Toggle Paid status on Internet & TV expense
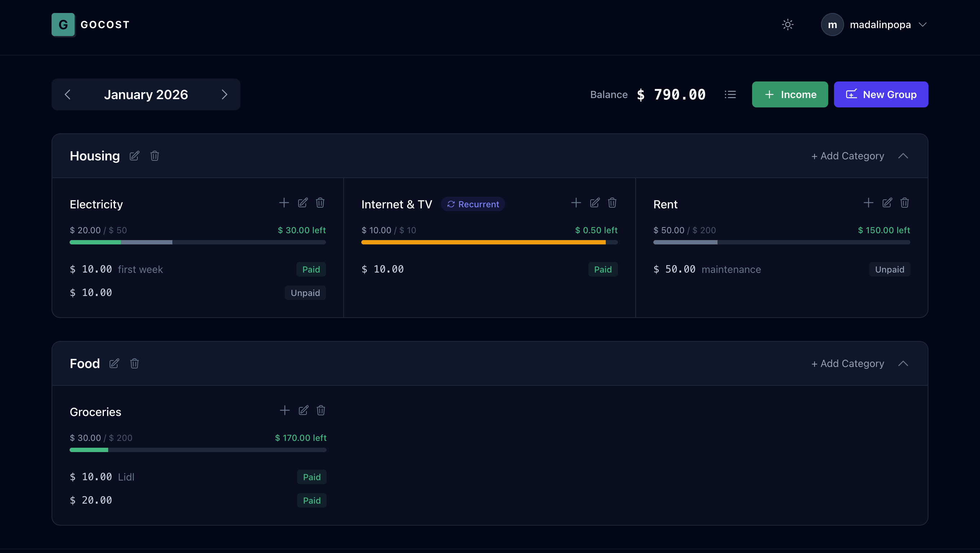 coord(603,269)
